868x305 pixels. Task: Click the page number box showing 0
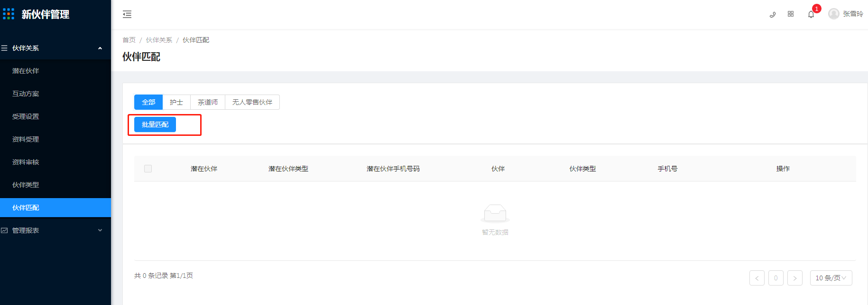[x=776, y=278]
